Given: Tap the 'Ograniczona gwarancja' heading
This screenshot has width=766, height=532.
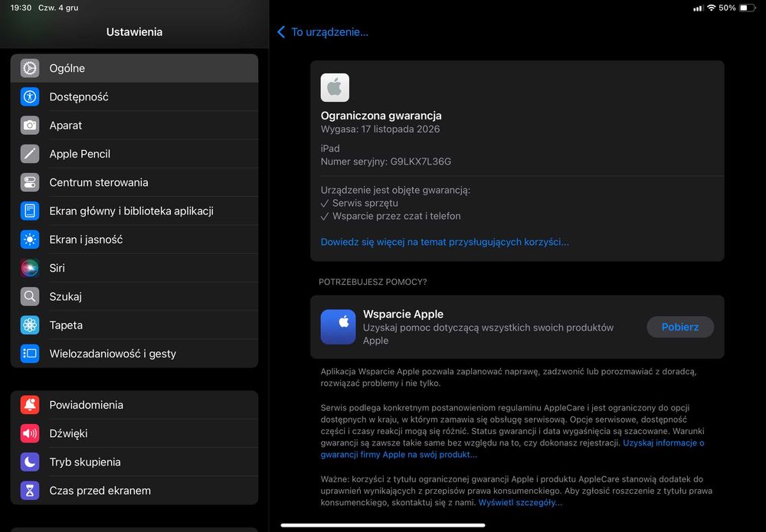Looking at the screenshot, I should coord(381,116).
